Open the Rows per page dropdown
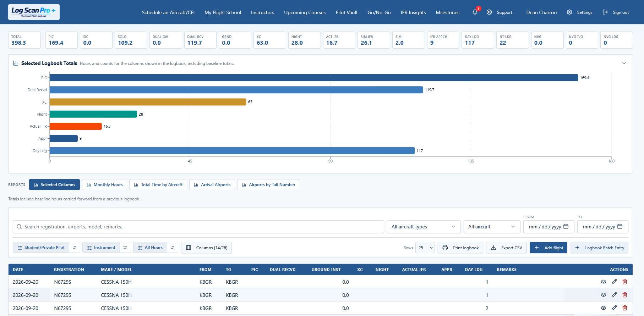The image size is (644, 316). [425, 248]
